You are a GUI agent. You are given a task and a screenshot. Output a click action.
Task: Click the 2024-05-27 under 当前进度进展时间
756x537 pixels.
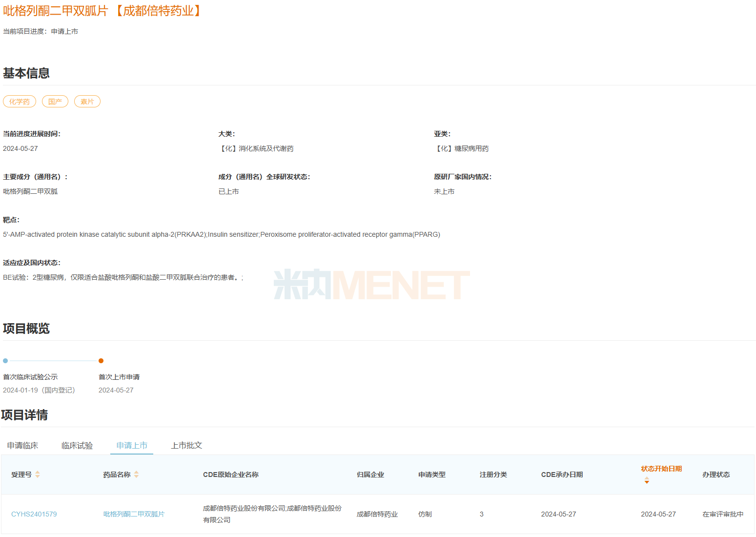click(x=20, y=148)
